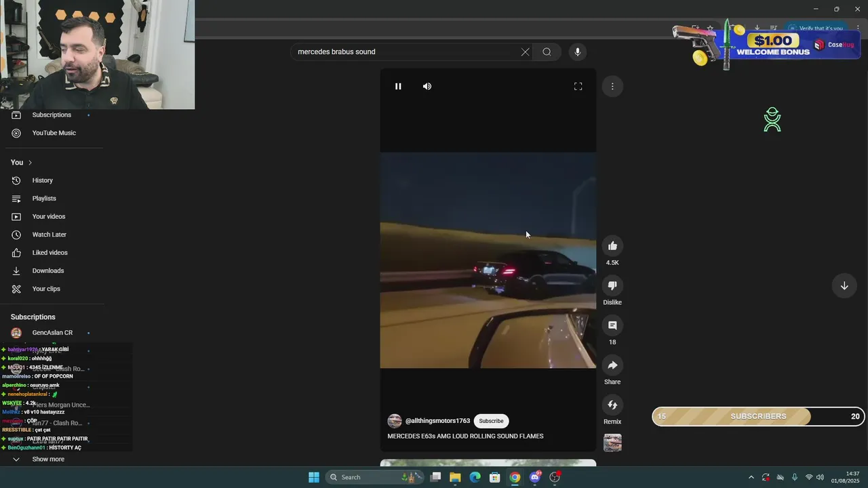Screen dimensions: 868x488
Task: Mute the Short's volume
Action: [x=427, y=86]
